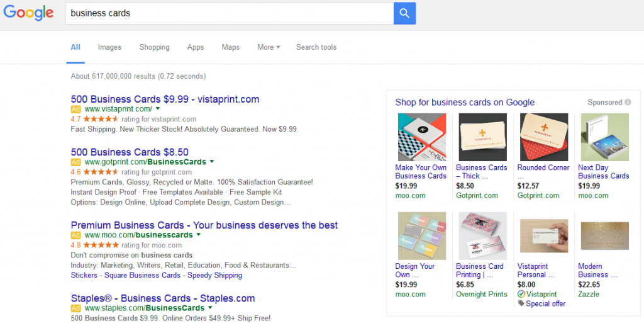The width and height of the screenshot is (644, 333).
Task: Open '500 Business Cards $8.50' ad link
Action: [130, 152]
